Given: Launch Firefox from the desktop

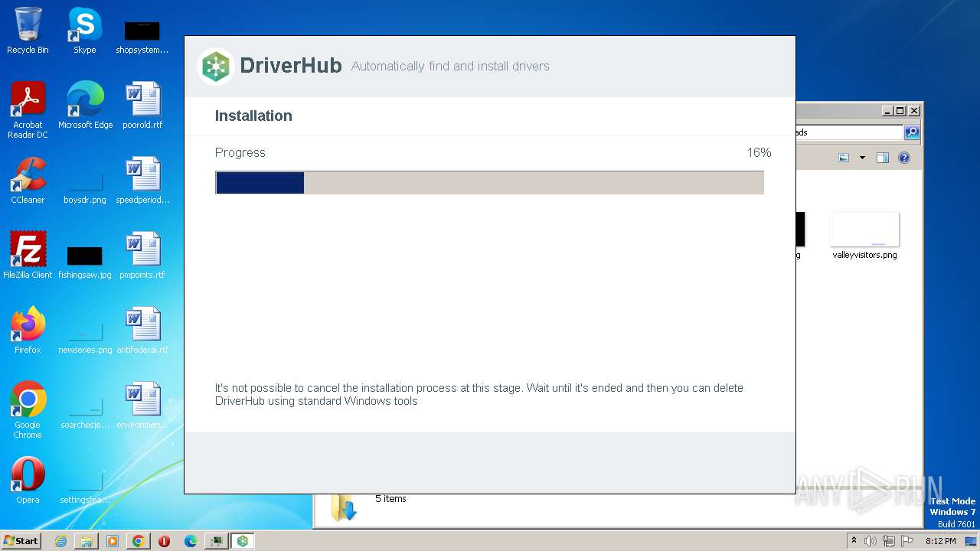Looking at the screenshot, I should (28, 331).
